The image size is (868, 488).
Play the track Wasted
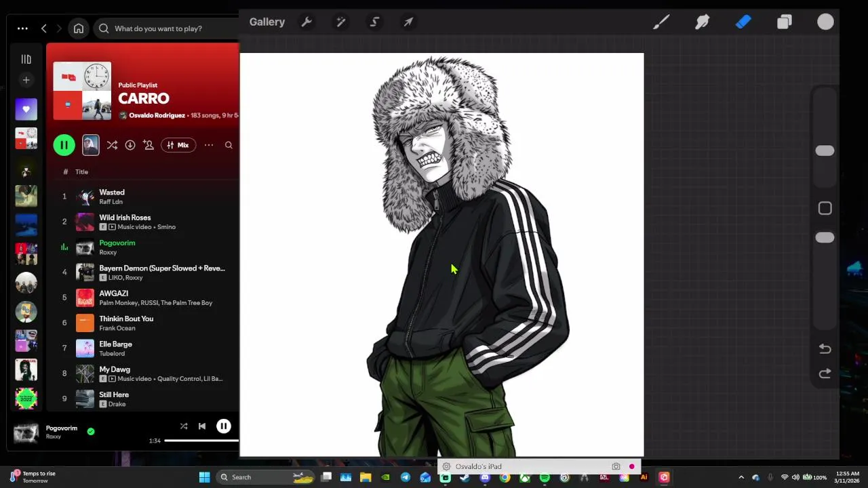pyautogui.click(x=112, y=192)
